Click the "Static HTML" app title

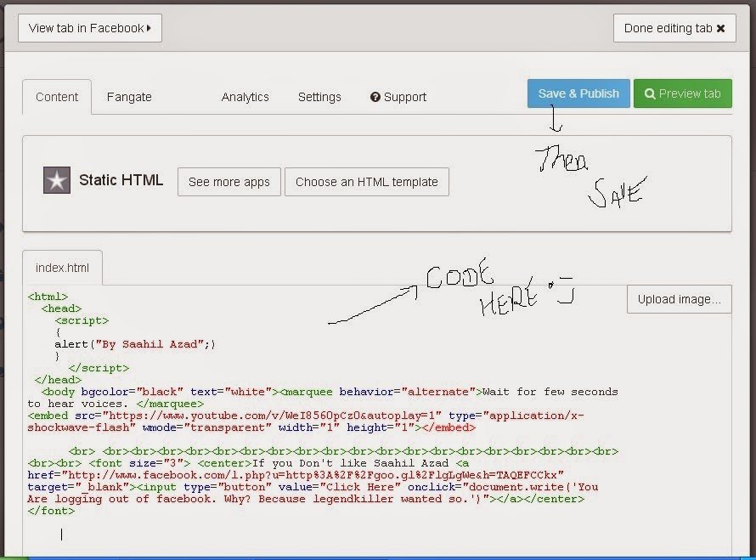(121, 180)
